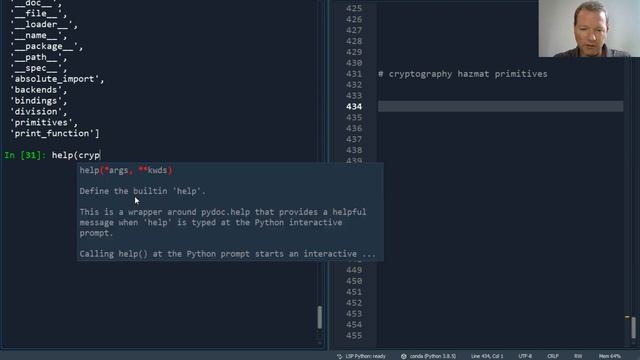Click line number 449 in gutter
This screenshot has width=640, height=360.
[x=353, y=270]
